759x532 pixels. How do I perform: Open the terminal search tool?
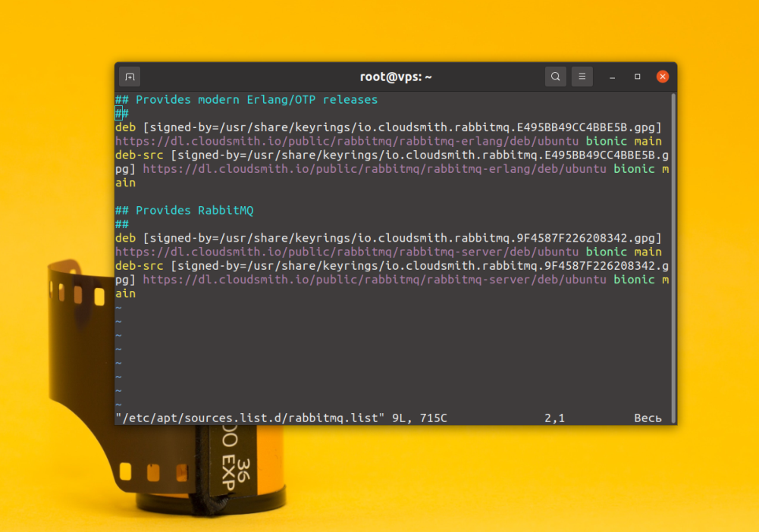click(x=555, y=77)
